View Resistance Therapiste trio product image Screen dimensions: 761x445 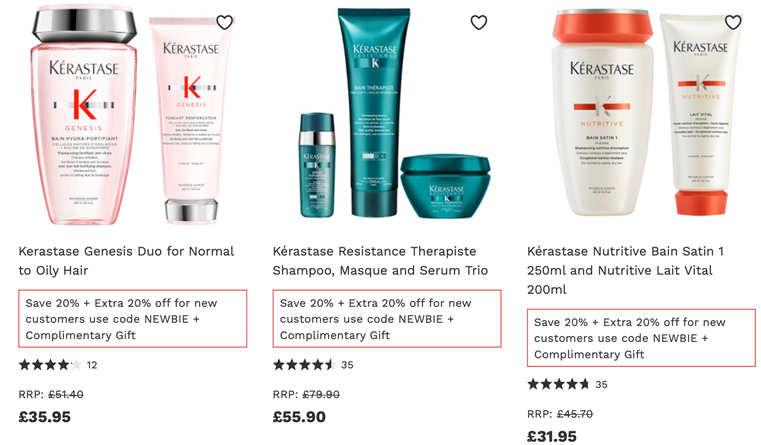[x=394, y=113]
